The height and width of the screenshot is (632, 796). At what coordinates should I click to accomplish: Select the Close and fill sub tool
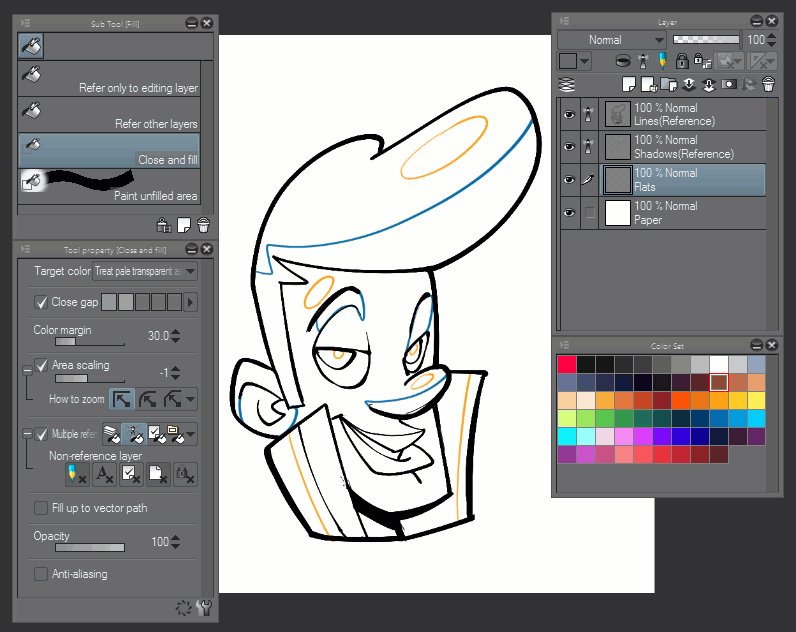tap(109, 151)
